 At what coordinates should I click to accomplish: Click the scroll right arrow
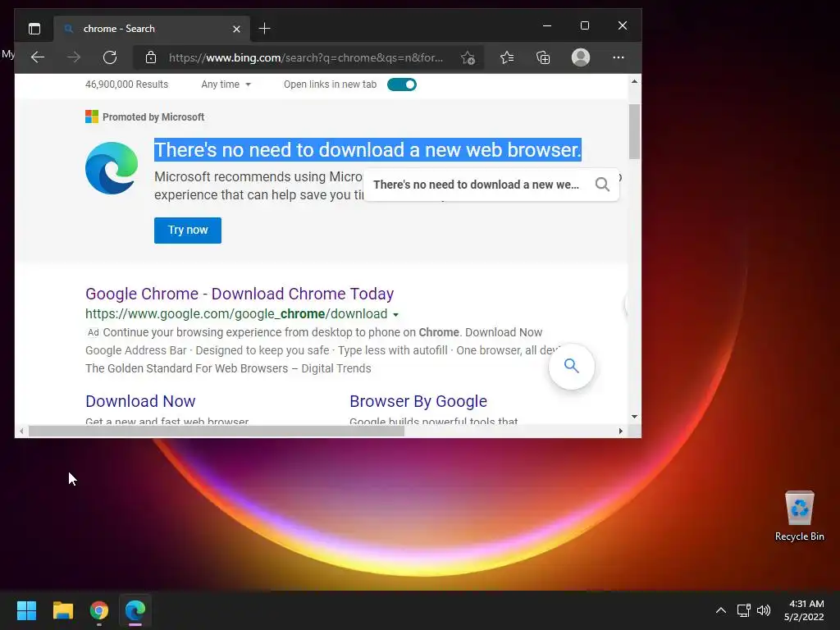click(621, 431)
